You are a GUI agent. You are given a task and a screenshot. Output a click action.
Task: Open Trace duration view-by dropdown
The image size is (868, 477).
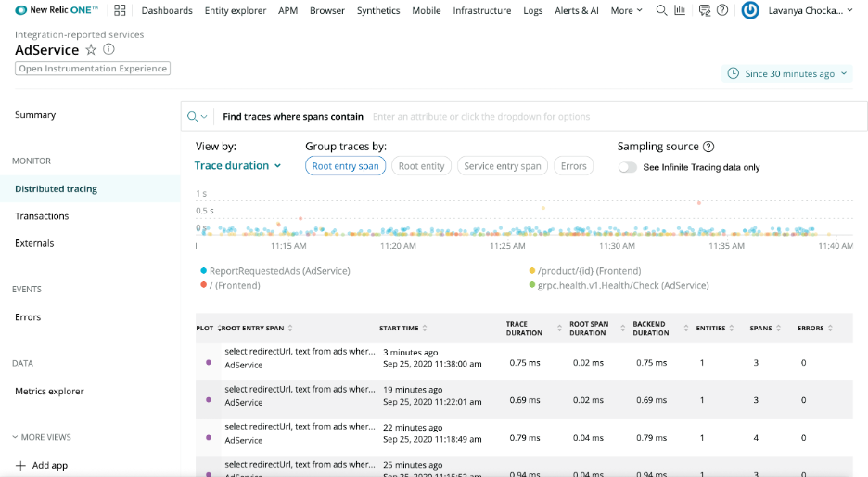point(237,165)
